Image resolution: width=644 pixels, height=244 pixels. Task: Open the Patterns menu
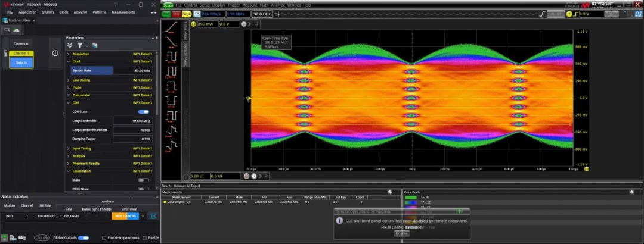click(x=100, y=12)
